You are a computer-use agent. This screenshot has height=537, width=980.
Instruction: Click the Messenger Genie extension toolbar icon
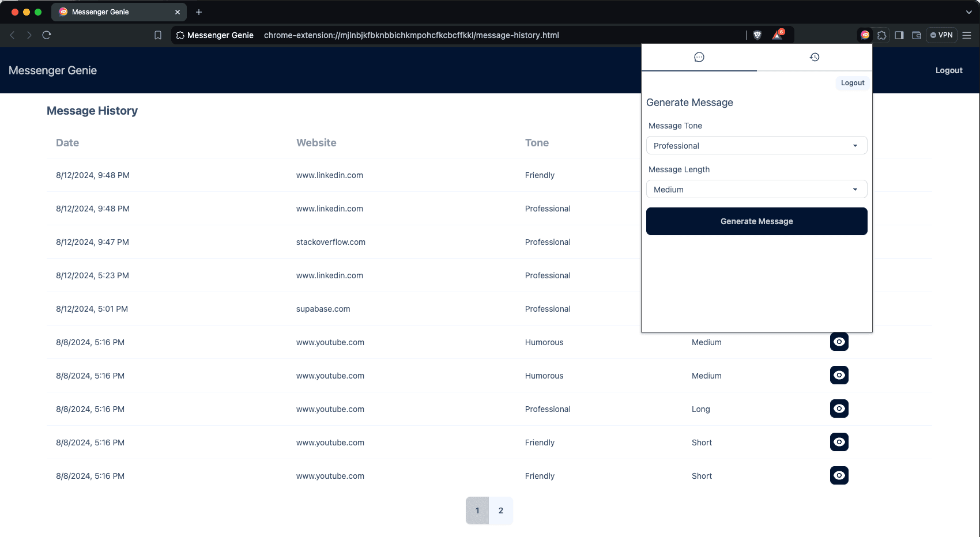click(865, 35)
